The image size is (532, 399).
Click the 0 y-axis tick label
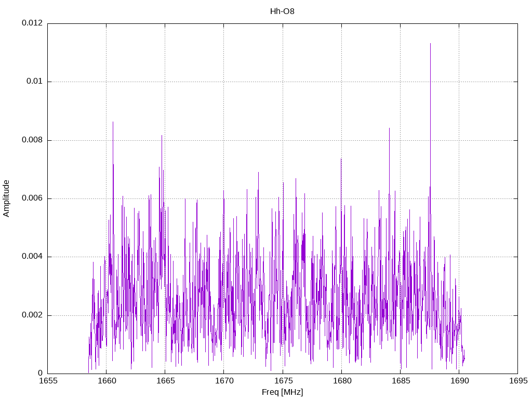[40, 373]
